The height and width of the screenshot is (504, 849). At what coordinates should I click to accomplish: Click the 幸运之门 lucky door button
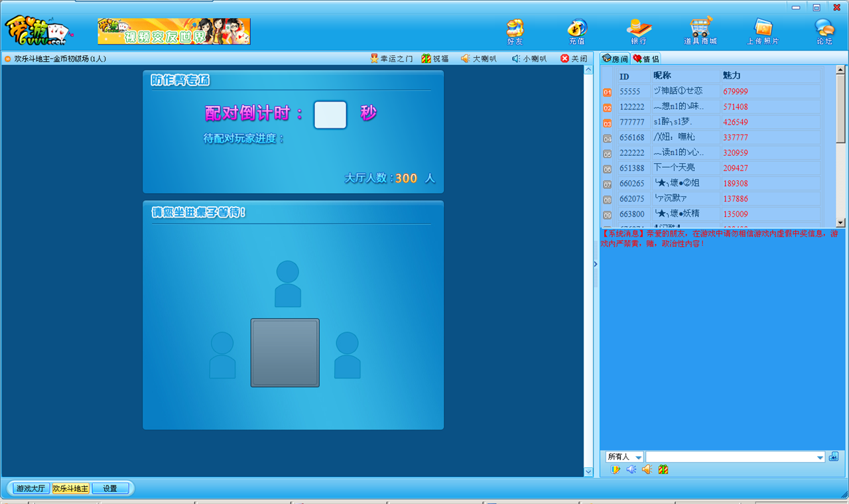pyautogui.click(x=391, y=58)
